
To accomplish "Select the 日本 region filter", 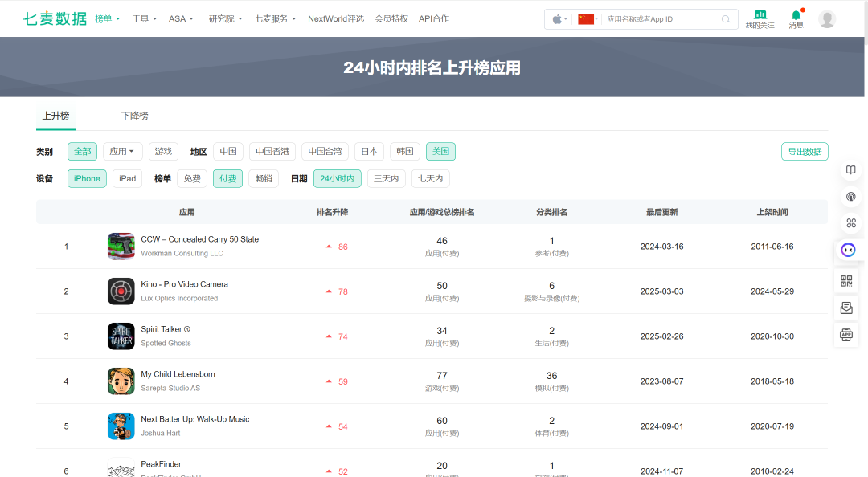I will pyautogui.click(x=369, y=151).
